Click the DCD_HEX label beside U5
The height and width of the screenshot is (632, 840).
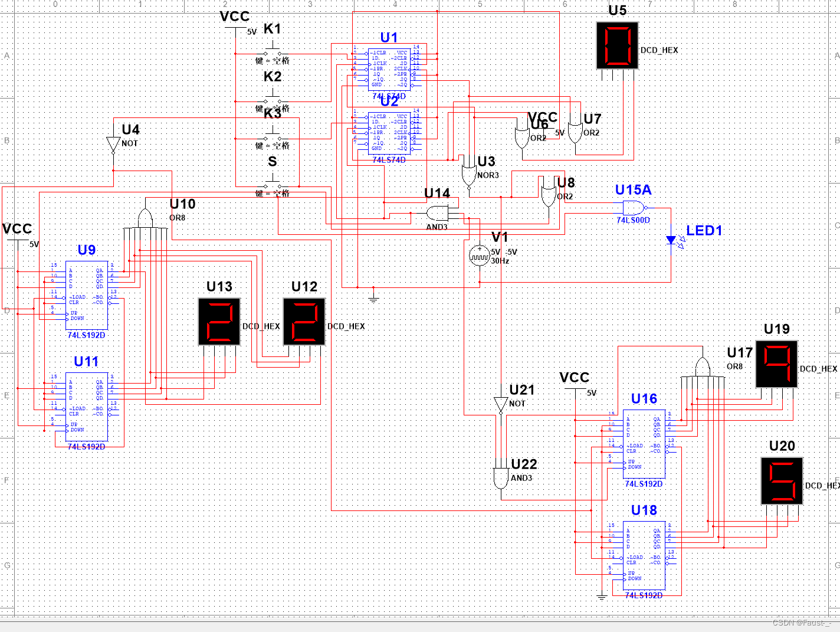(659, 50)
